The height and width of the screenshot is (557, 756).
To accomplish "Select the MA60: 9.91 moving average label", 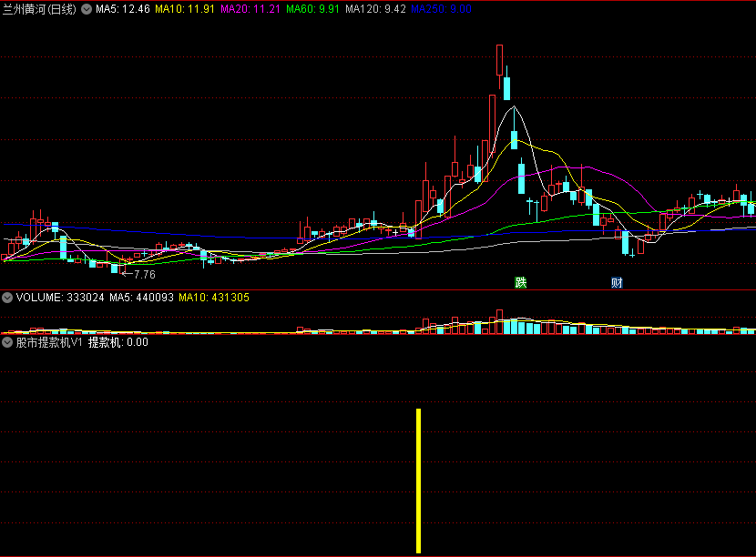I will tap(312, 9).
